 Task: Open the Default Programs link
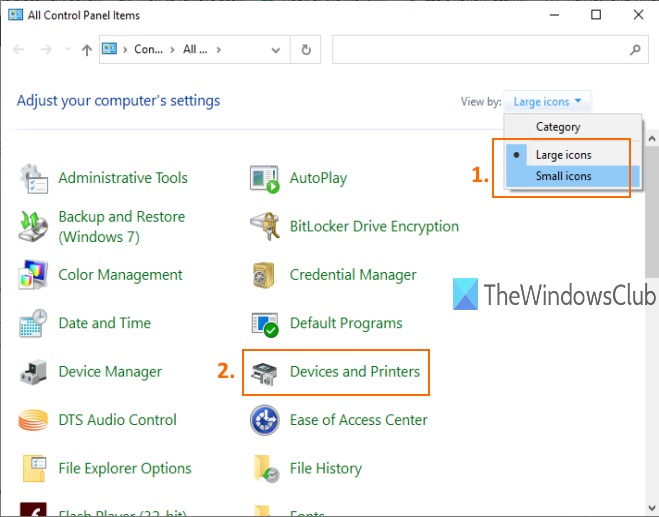[x=345, y=323]
